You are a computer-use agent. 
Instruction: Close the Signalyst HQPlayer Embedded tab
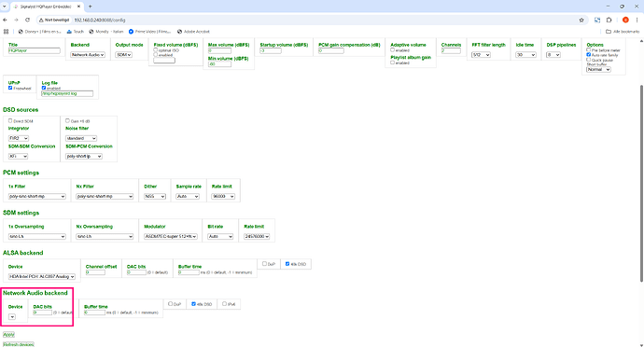(79, 7)
